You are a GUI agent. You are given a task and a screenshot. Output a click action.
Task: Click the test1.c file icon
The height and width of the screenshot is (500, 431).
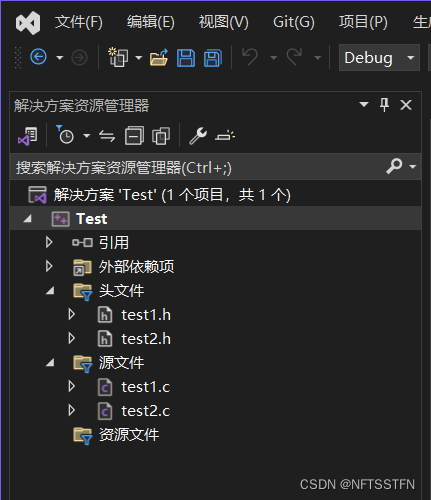[x=105, y=387]
